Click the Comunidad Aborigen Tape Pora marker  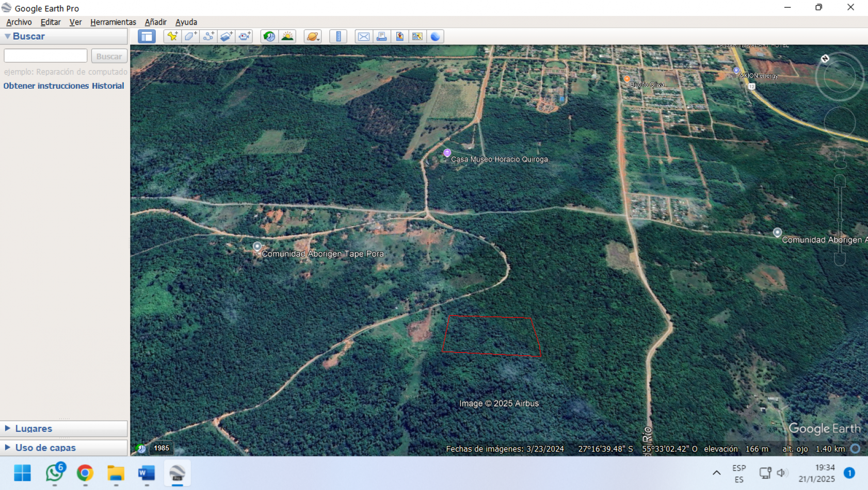tap(257, 247)
